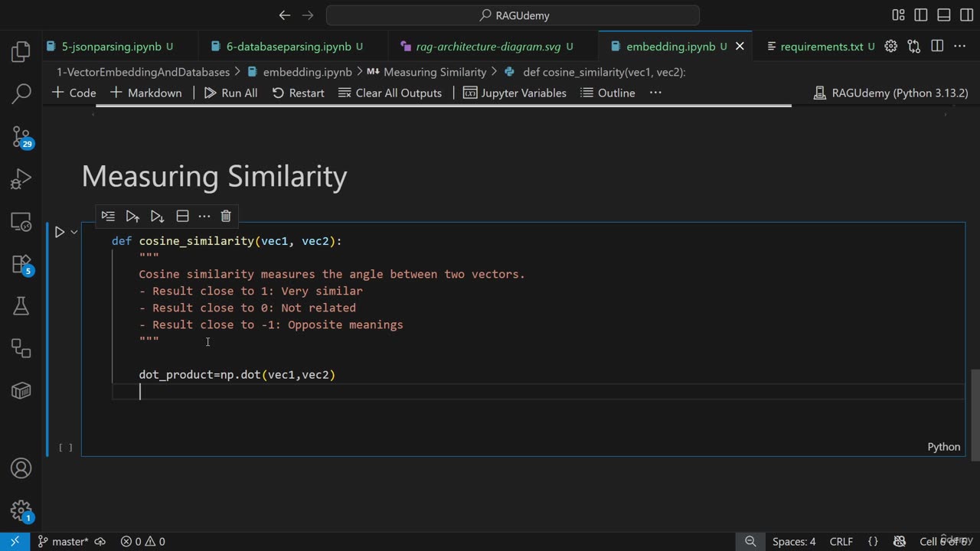Open the Source Control view
Image resolution: width=980 pixels, height=551 pixels.
tap(21, 137)
